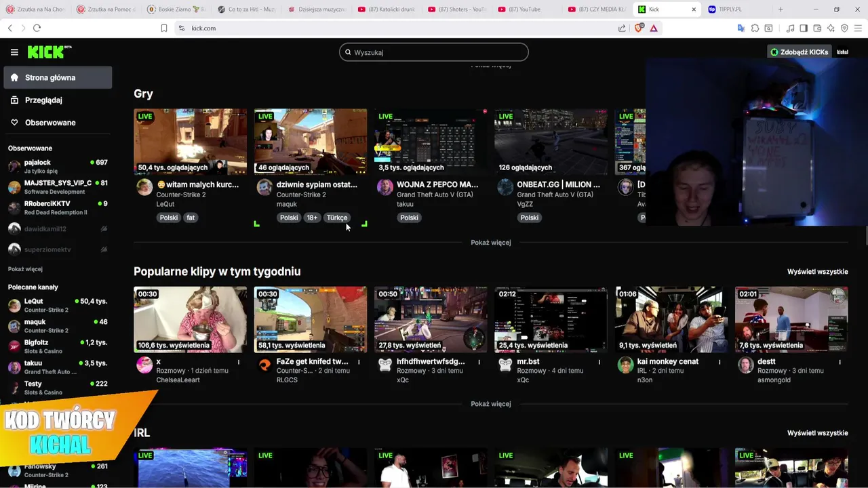Screen dimensions: 868x488
Task: Click the browser back arrow
Action: tap(10, 28)
